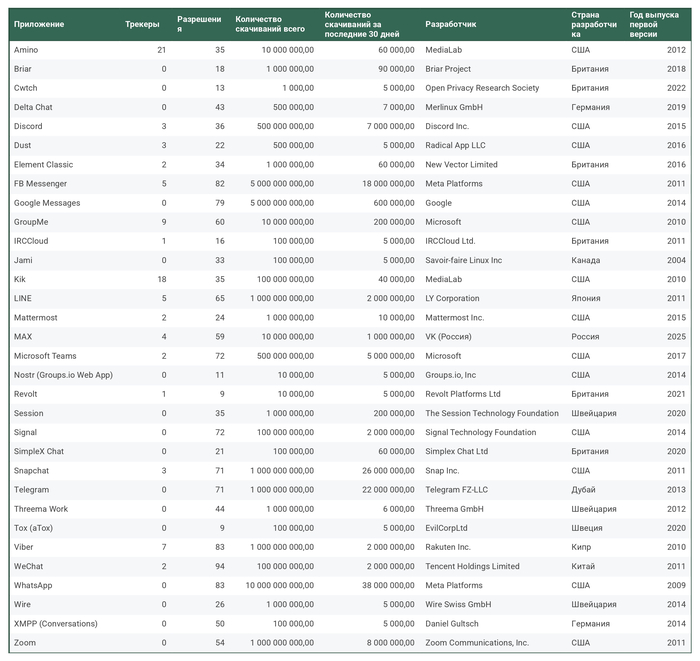Screen dimensions: 700x661
Task: Click developer 'Zoom Communications, Inc.'
Action: coord(477,643)
